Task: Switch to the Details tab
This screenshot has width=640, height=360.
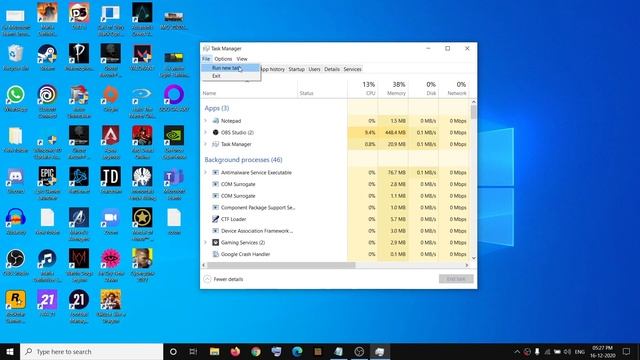Action: (332, 69)
